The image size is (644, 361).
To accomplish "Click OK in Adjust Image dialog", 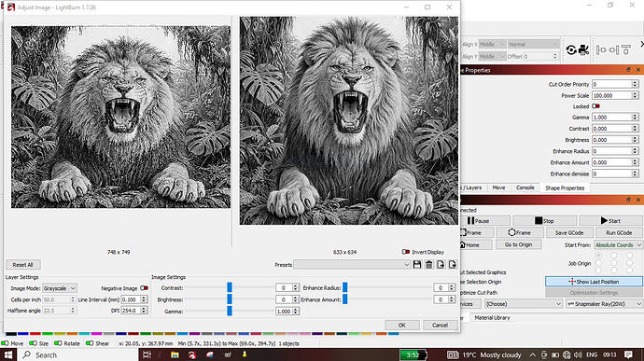I will 401,325.
